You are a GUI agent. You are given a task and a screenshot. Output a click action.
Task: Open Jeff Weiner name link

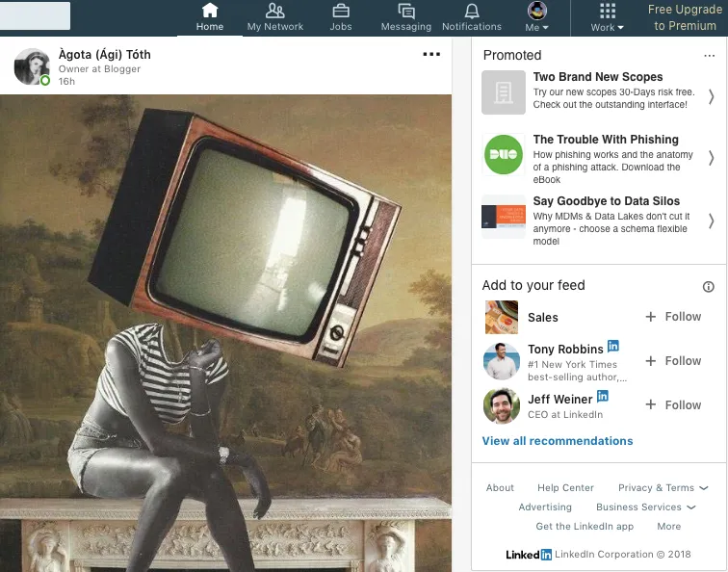pyautogui.click(x=559, y=400)
